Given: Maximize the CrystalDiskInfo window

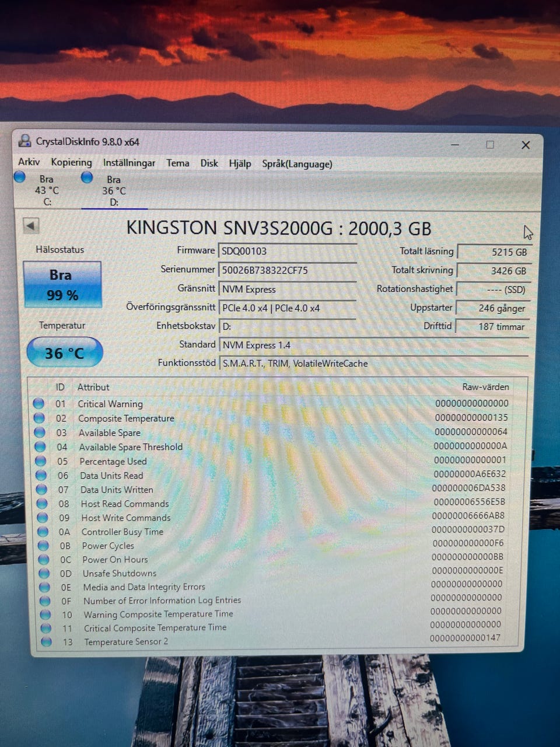Looking at the screenshot, I should tap(490, 145).
